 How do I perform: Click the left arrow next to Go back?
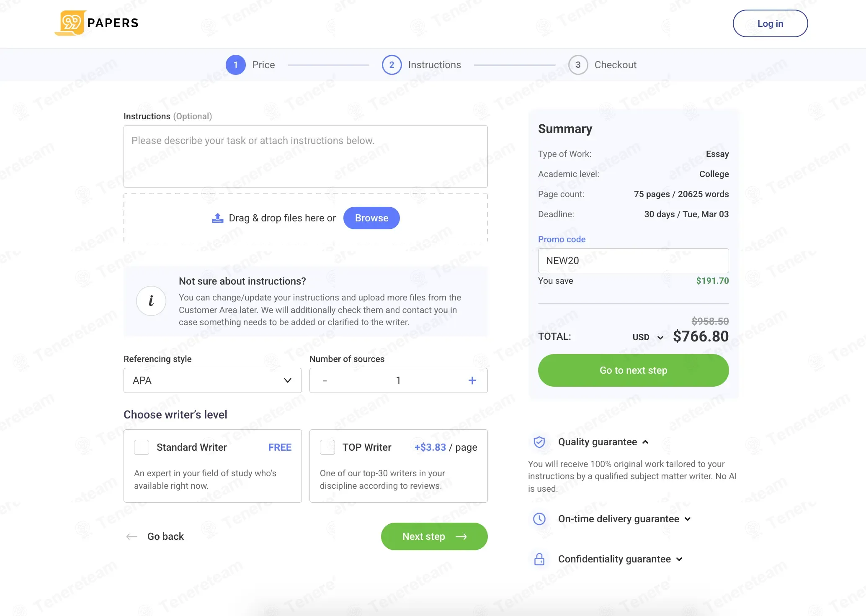[x=132, y=536]
